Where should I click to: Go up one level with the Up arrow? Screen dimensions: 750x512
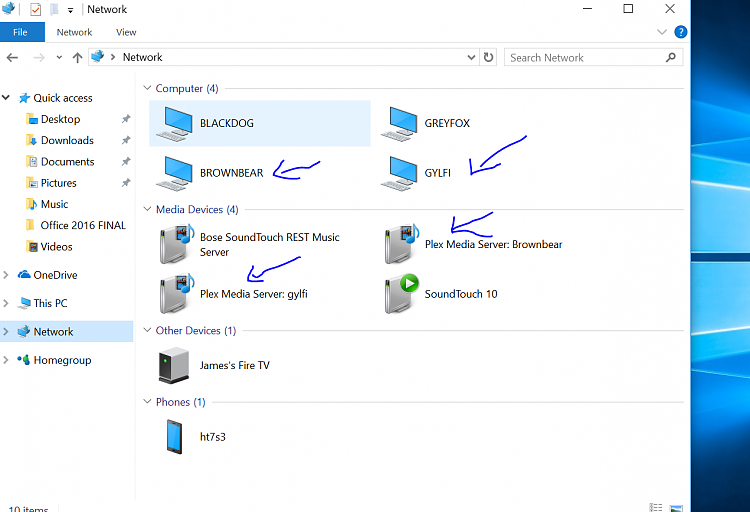77,58
